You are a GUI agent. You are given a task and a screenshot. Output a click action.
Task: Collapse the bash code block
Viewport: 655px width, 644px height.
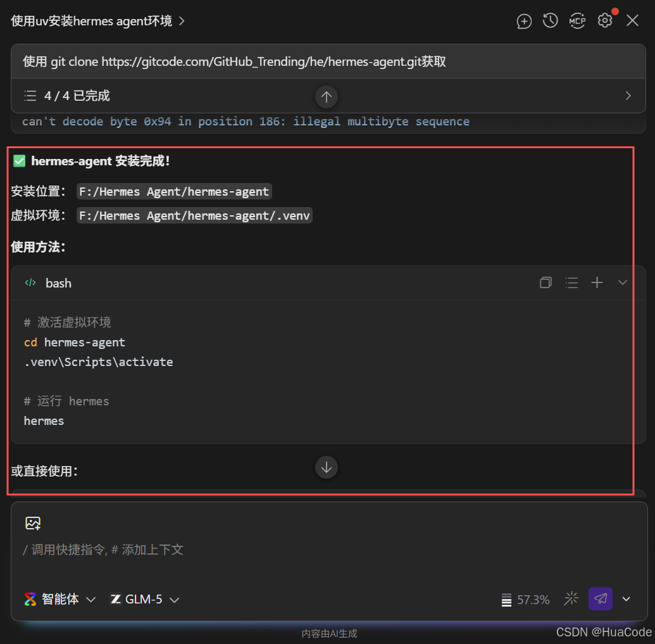pos(623,282)
